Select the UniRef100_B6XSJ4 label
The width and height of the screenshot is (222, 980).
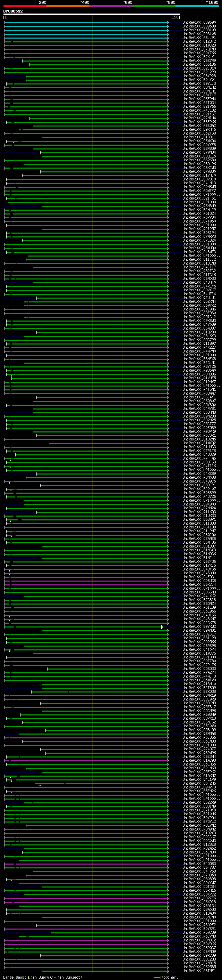click(x=199, y=585)
